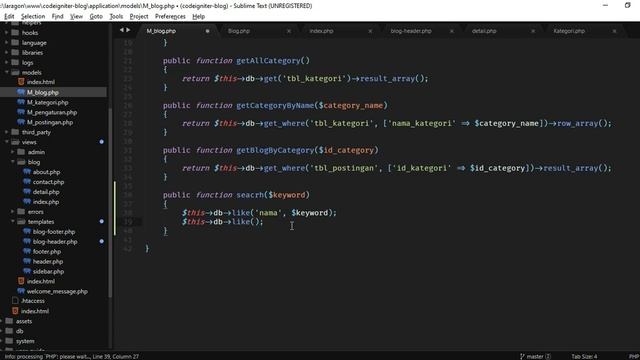Screen dimensions: 640x360
Task: Expand the logs folder
Action: pyautogui.click(x=7, y=62)
